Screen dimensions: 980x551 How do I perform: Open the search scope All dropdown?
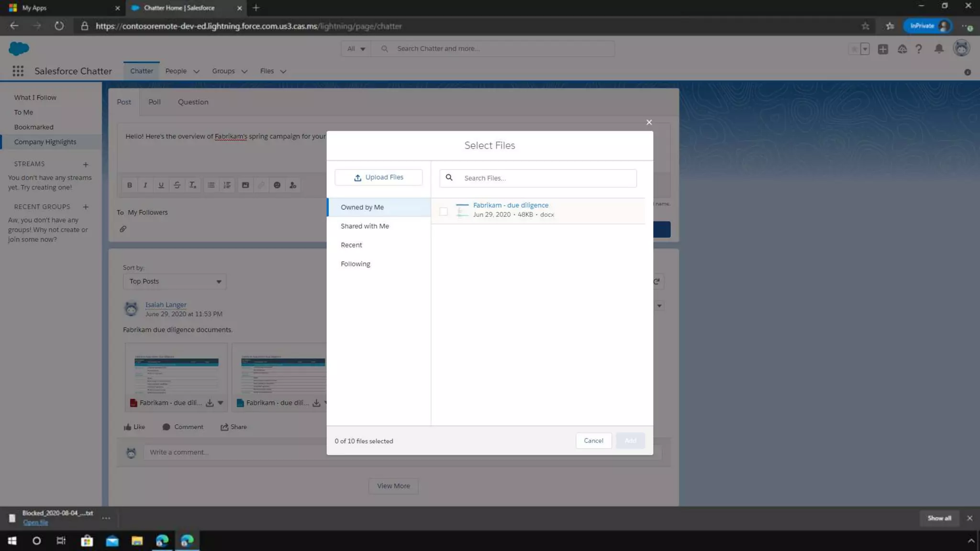click(x=356, y=49)
